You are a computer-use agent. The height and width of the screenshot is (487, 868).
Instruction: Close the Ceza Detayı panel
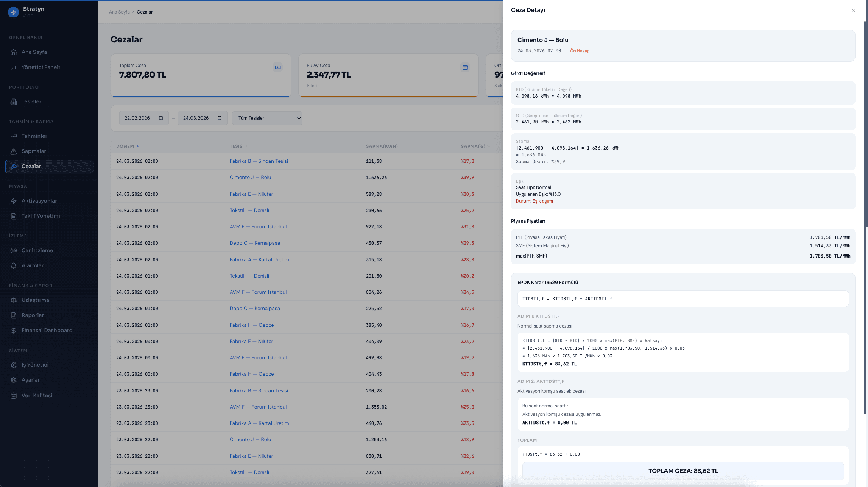click(853, 10)
